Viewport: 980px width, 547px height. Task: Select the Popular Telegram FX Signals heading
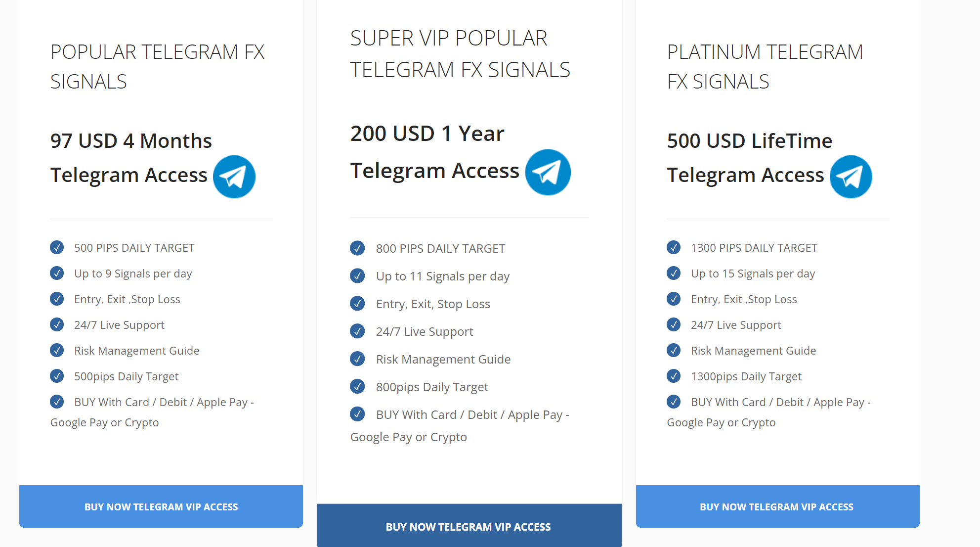coord(158,67)
